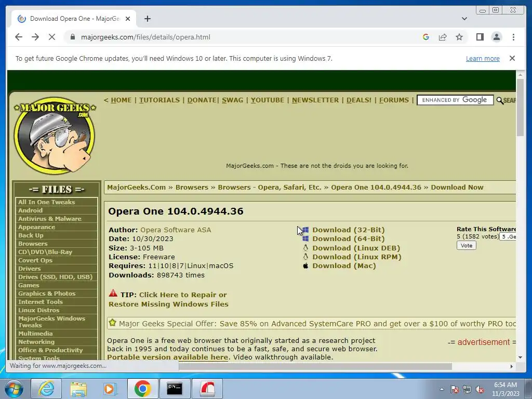Click the forward navigation arrow
Viewport: 532px width, 399px height.
(35, 37)
